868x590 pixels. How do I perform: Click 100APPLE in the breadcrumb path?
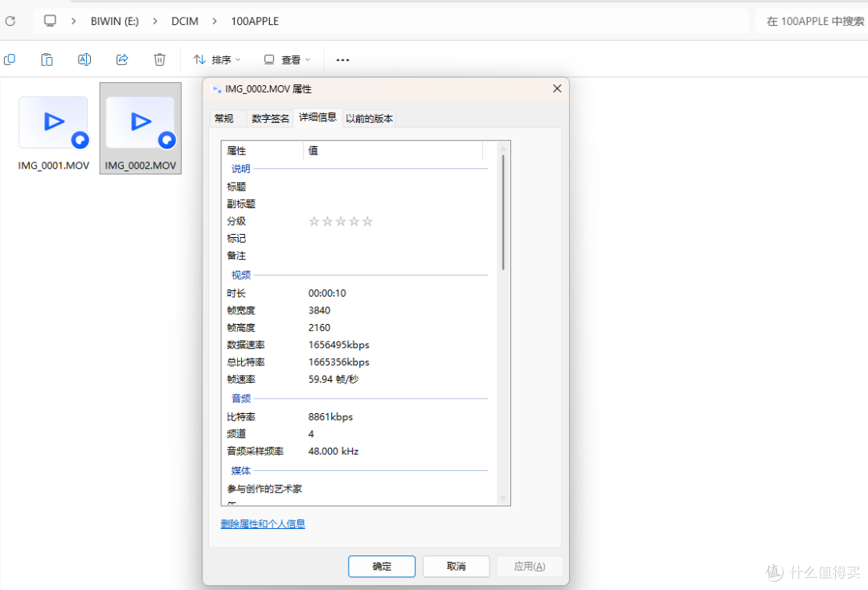click(x=255, y=21)
